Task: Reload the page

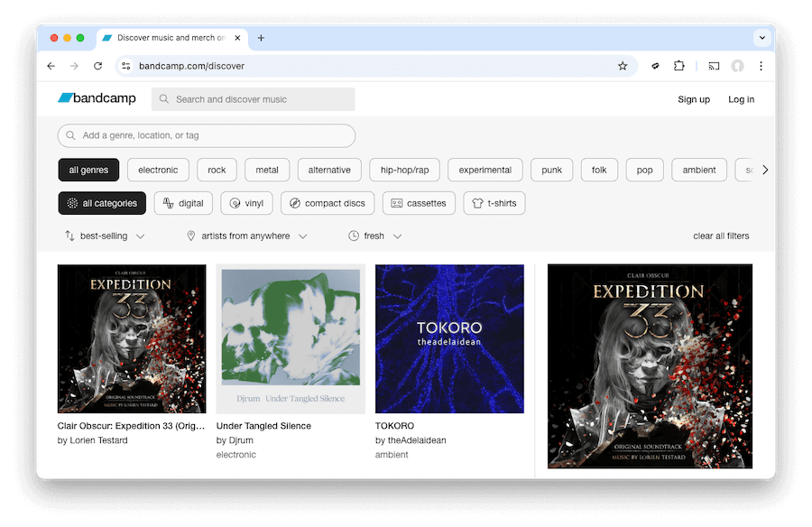Action: tap(97, 66)
